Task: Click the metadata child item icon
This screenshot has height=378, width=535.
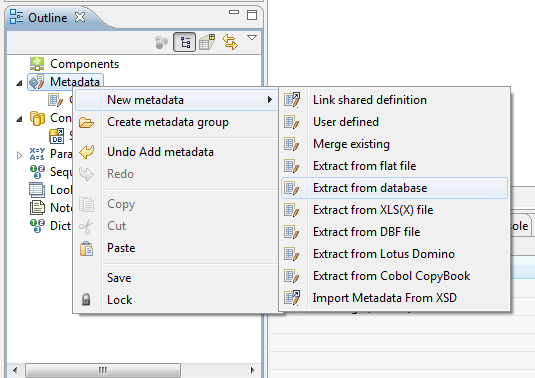Action: click(x=56, y=100)
